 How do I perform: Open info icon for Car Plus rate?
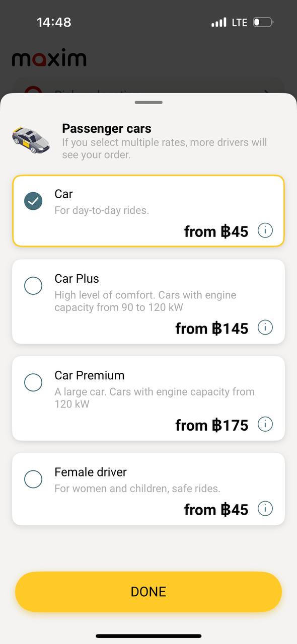point(265,328)
